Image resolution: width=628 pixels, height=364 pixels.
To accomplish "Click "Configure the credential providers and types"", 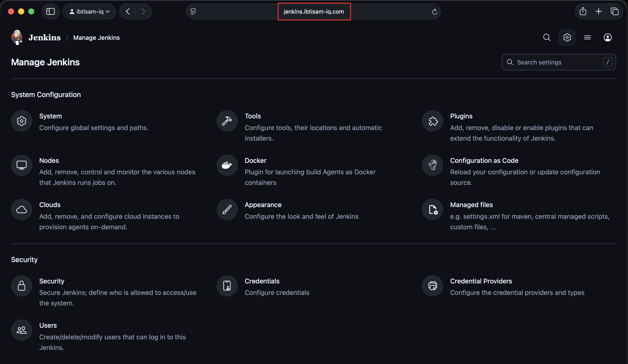I will [517, 292].
